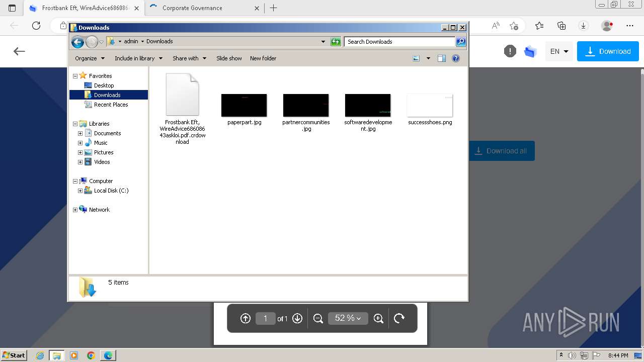Click Download all button
Image resolution: width=644 pixels, height=362 pixels.
tap(502, 151)
